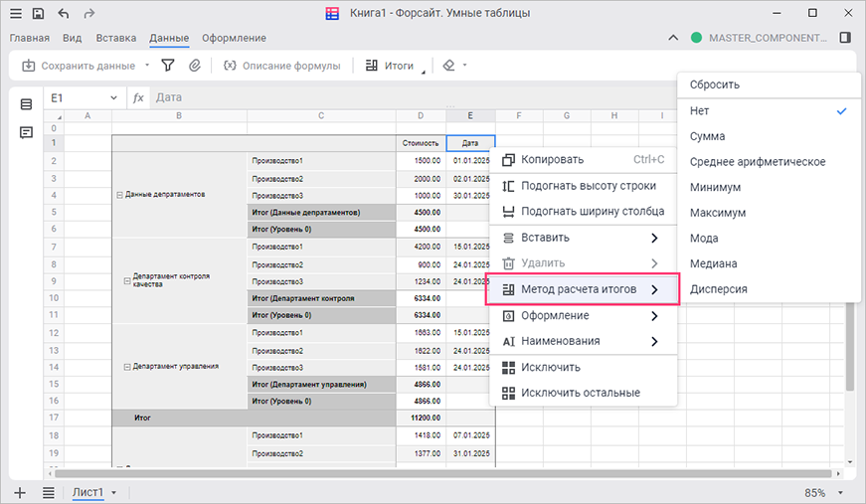Open the data sources sidebar icon
866x504 pixels.
(26, 104)
